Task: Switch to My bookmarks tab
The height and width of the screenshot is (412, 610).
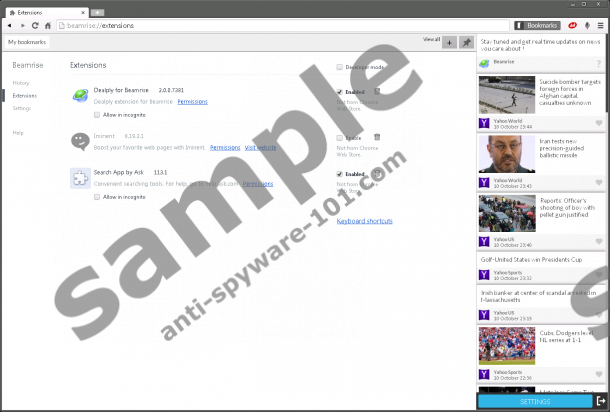Action: 25,42
